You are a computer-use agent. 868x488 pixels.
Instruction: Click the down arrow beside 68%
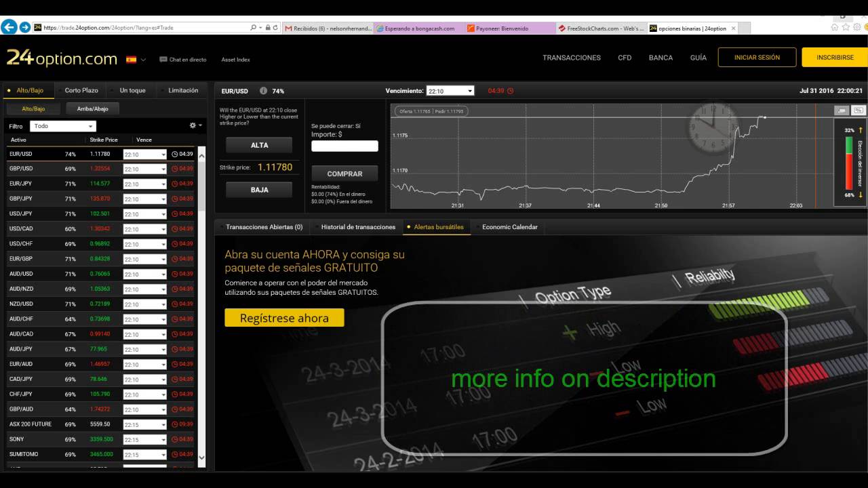pyautogui.click(x=860, y=195)
